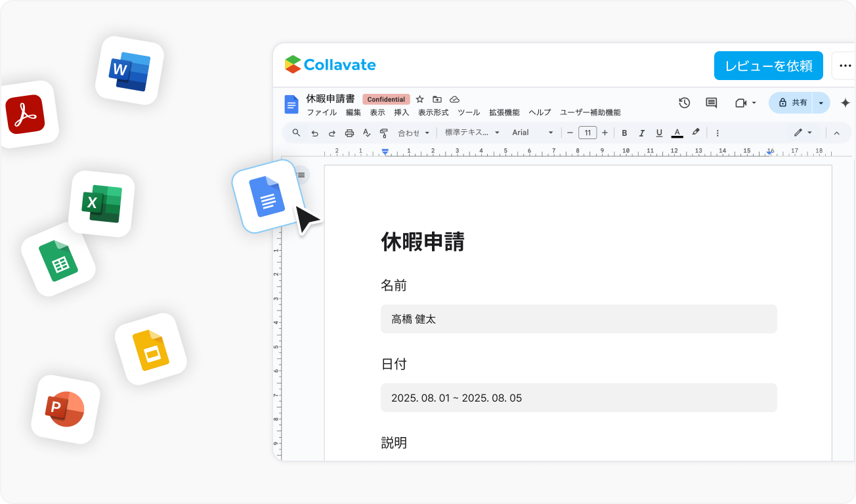Toggle underline formatting

coord(659,133)
